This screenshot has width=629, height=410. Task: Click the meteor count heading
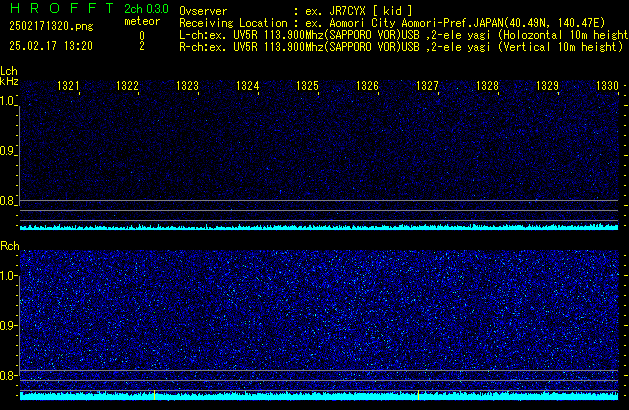[x=142, y=21]
